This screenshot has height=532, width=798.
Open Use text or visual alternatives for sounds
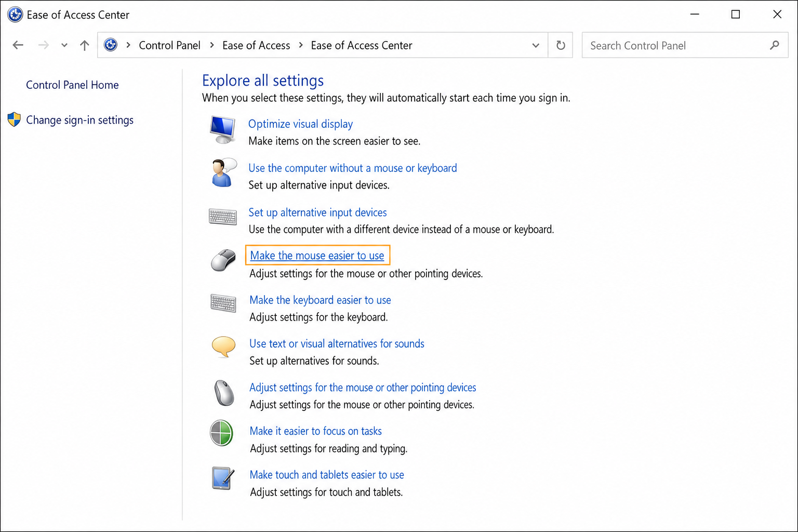tap(337, 343)
